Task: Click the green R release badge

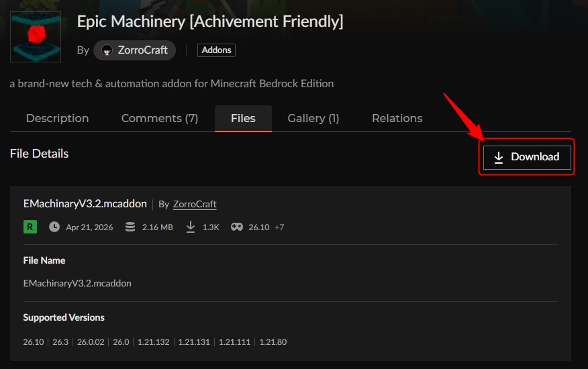Action: (30, 227)
